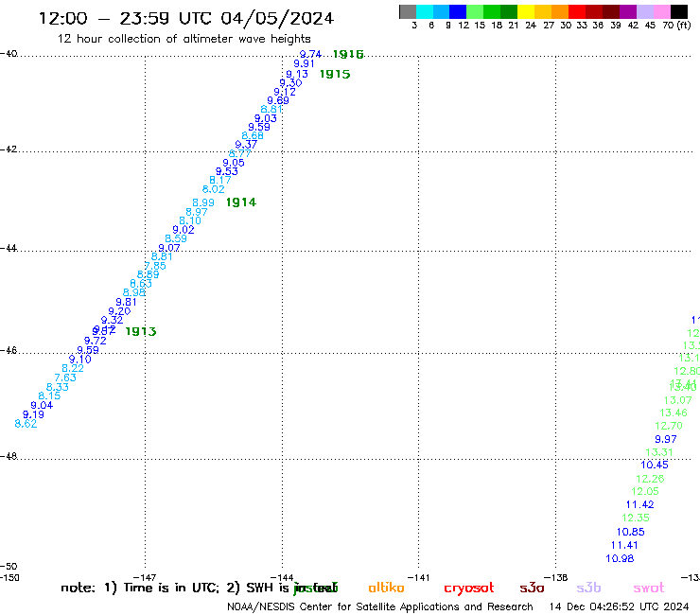The width and height of the screenshot is (700, 615).
Task: Select the green reading 13.46
Action: [674, 413]
